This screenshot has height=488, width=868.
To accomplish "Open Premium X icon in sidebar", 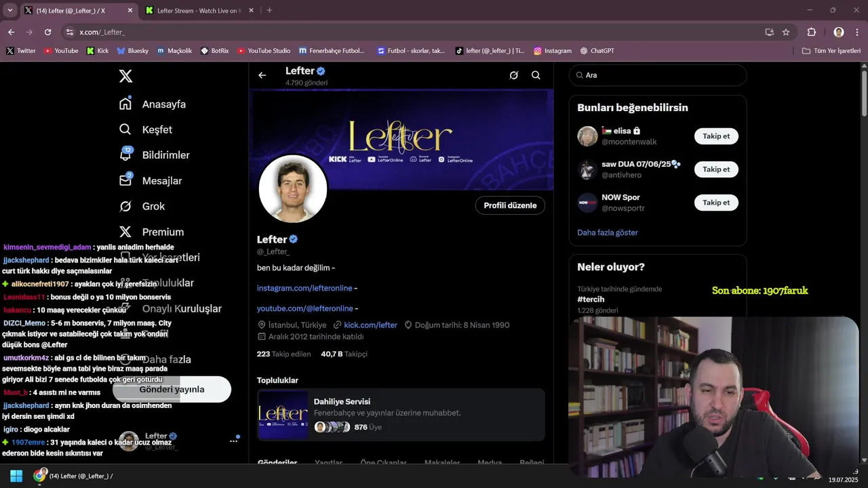I will point(125,232).
